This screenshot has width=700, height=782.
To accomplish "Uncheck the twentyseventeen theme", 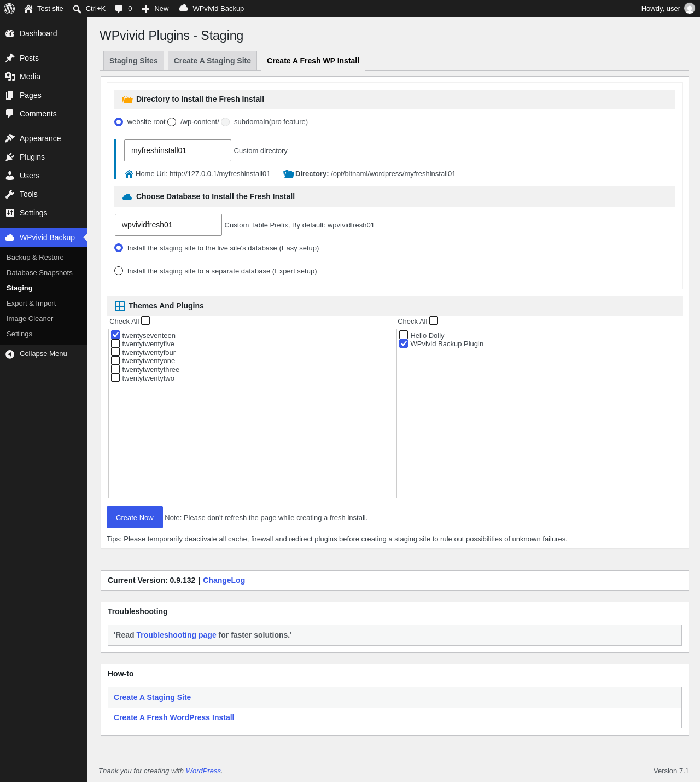I will coord(115,335).
